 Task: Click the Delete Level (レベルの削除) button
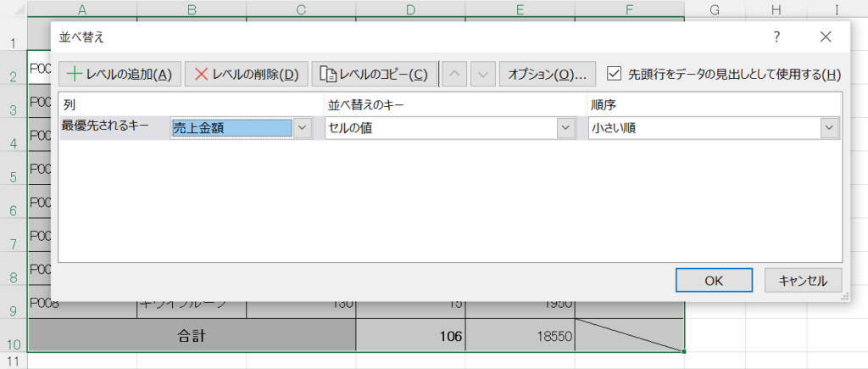pos(246,74)
